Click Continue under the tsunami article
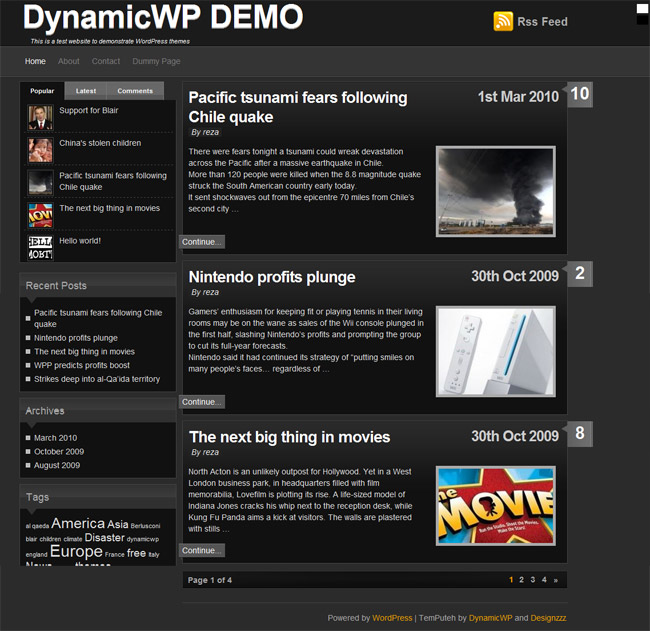Image resolution: width=650 pixels, height=631 pixels. (202, 242)
